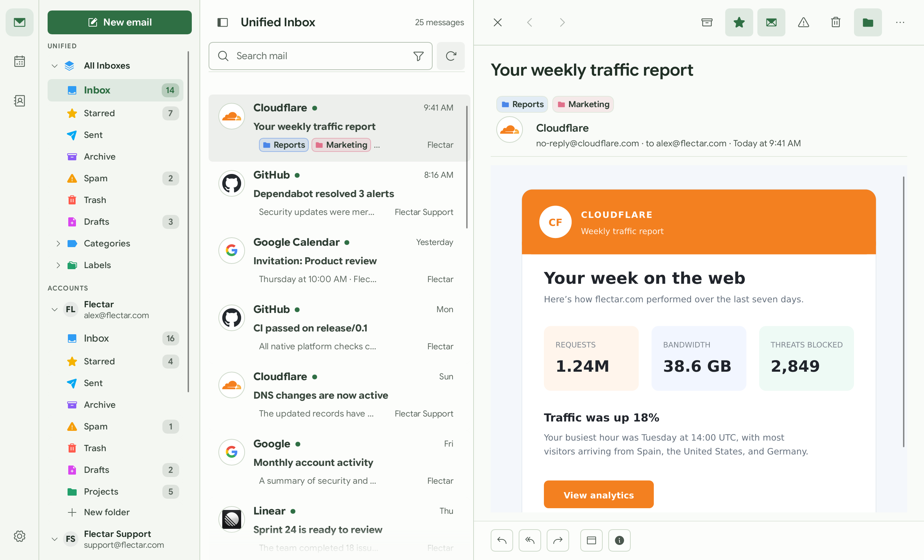
Task: Click Marketing tag in message list
Action: tap(341, 145)
